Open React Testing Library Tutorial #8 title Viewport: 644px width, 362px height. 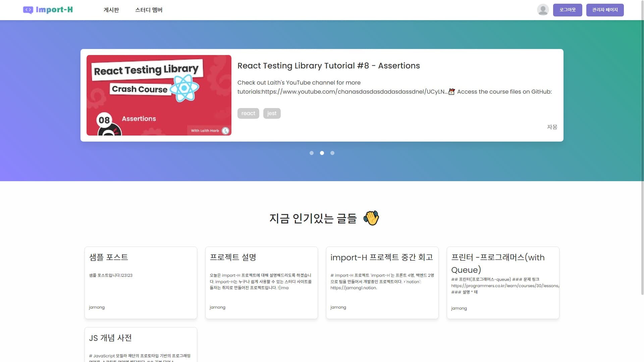click(328, 66)
